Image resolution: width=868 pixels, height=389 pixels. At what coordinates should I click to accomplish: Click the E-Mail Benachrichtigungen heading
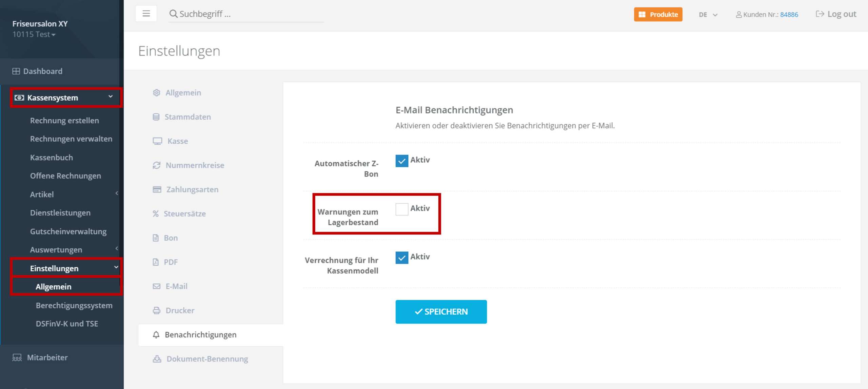(454, 110)
